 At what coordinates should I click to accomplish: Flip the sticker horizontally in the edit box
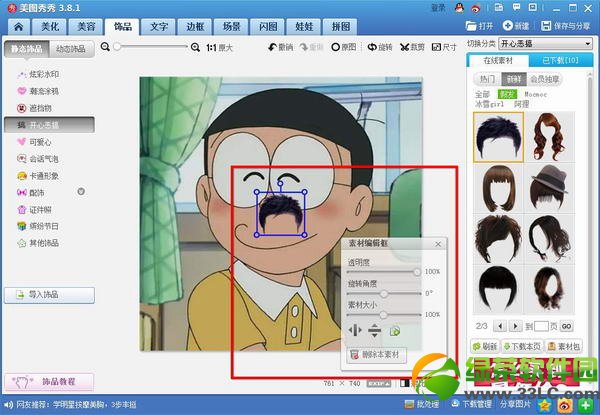(355, 331)
